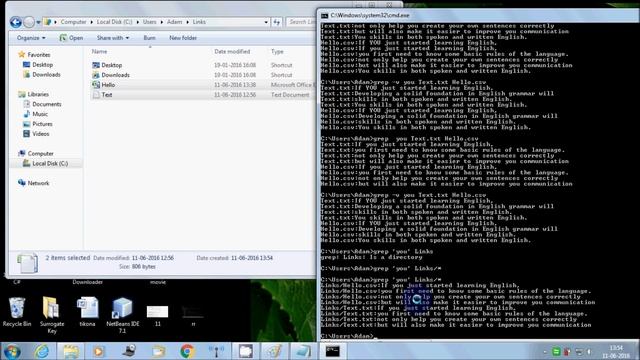The width and height of the screenshot is (640, 360).
Task: Click New folder in the toolbar
Action: [183, 38]
